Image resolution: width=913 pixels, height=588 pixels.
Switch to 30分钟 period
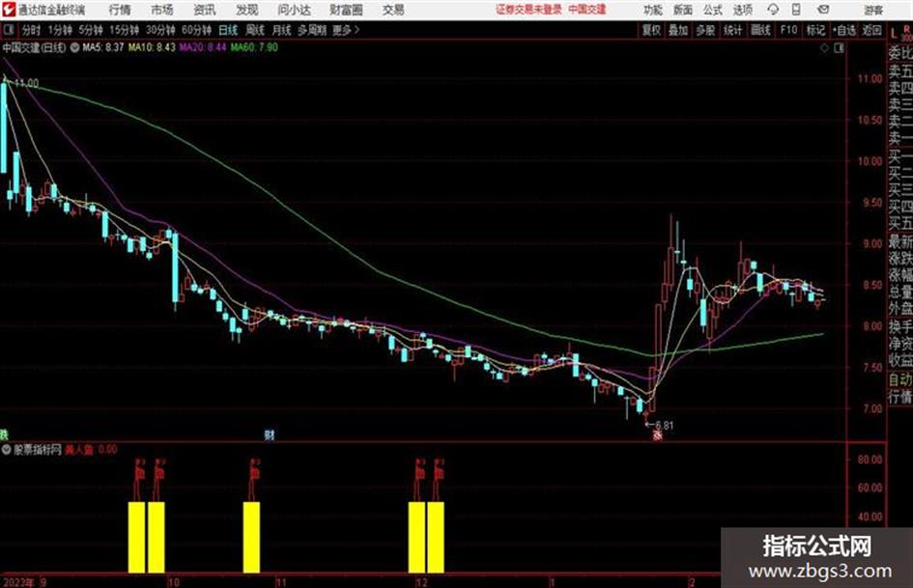click(160, 30)
